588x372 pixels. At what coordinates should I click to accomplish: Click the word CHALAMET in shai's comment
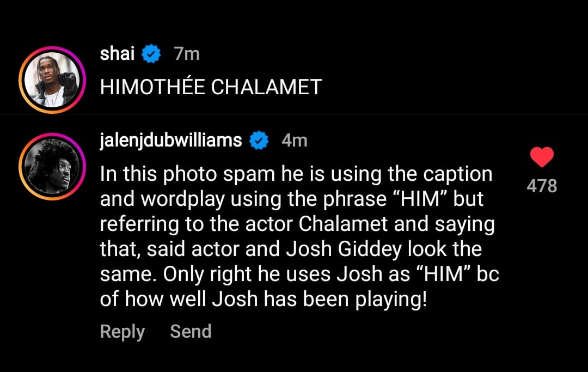tap(266, 87)
